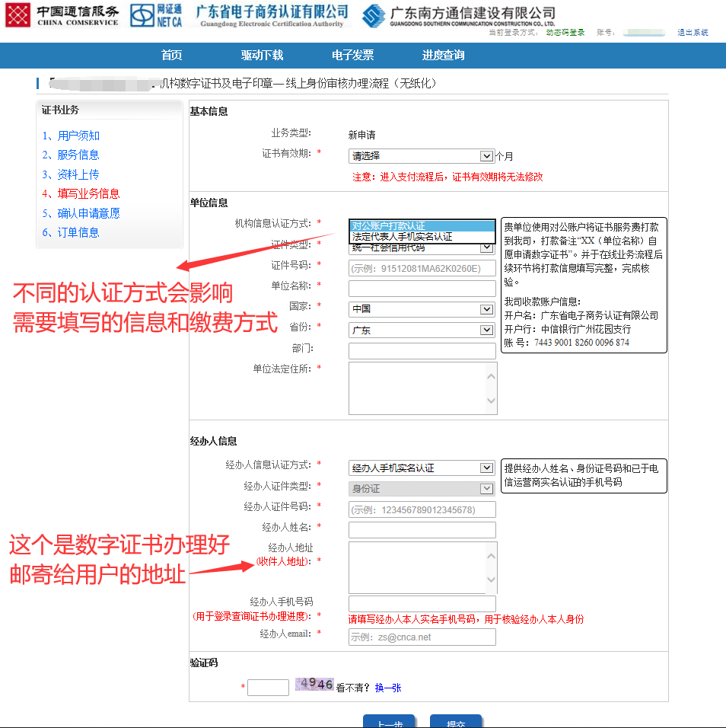Open the 电子发票 navigation item

tap(353, 56)
